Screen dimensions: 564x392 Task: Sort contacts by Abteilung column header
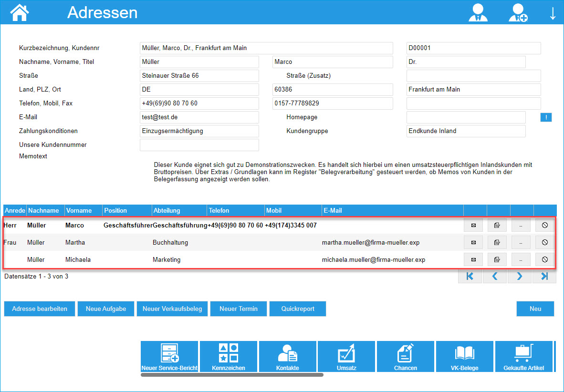coord(179,211)
